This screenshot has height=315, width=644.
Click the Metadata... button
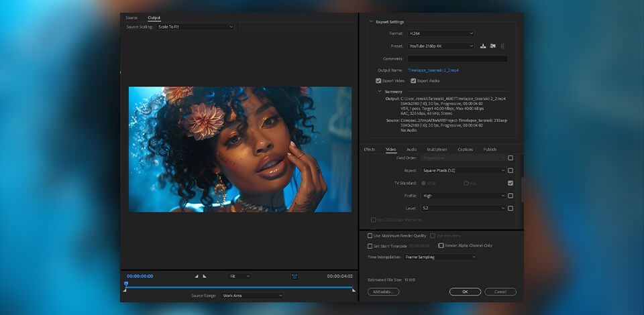pyautogui.click(x=383, y=292)
